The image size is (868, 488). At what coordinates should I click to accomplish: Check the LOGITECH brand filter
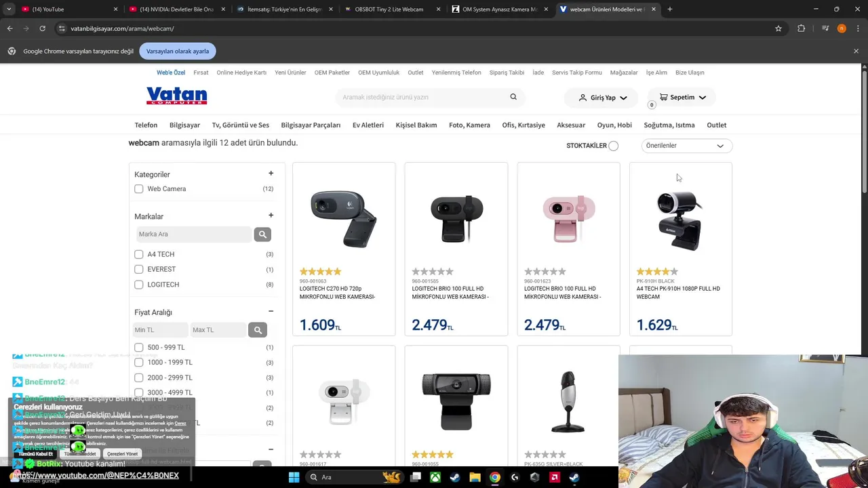(138, 285)
